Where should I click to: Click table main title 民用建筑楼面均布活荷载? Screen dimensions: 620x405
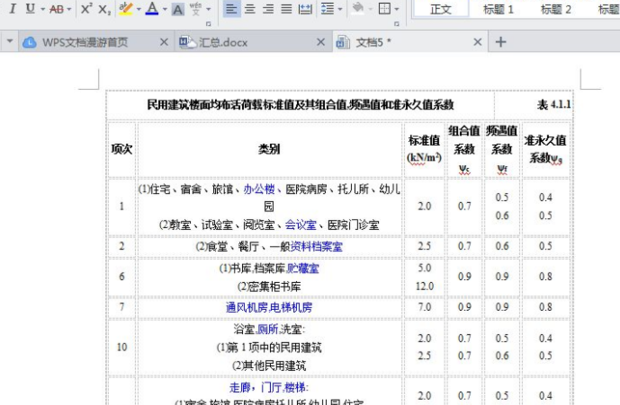[301, 104]
